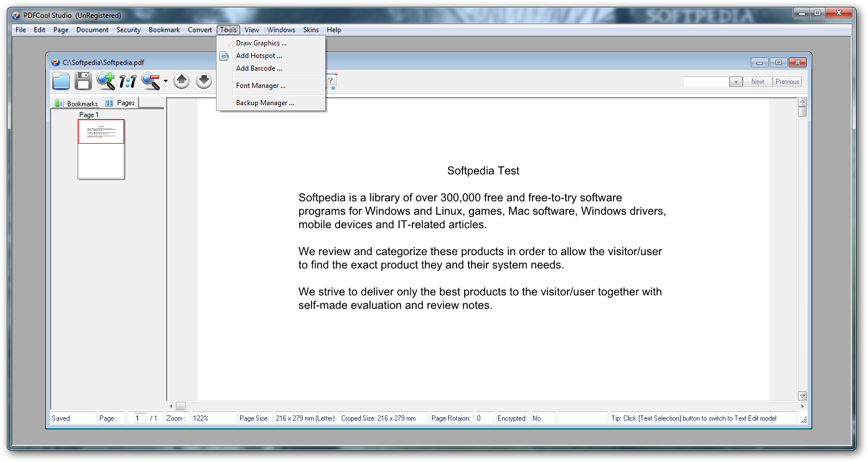This screenshot has height=462, width=868.
Task: Click the search text field near Next
Action: pos(706,82)
